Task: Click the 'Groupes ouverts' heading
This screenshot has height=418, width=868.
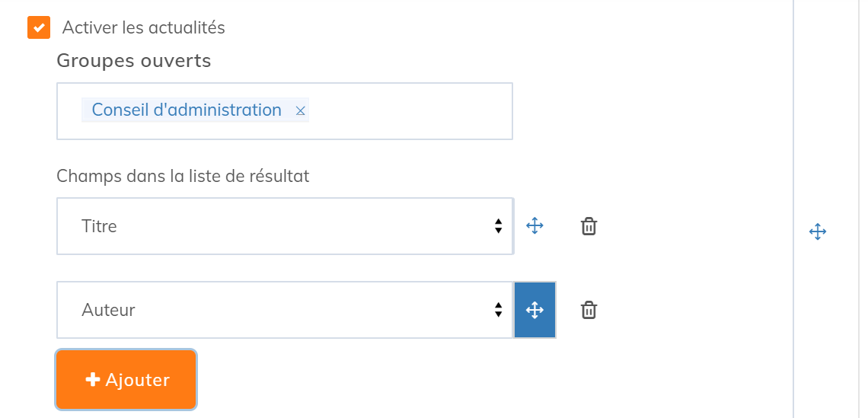Action: click(134, 61)
